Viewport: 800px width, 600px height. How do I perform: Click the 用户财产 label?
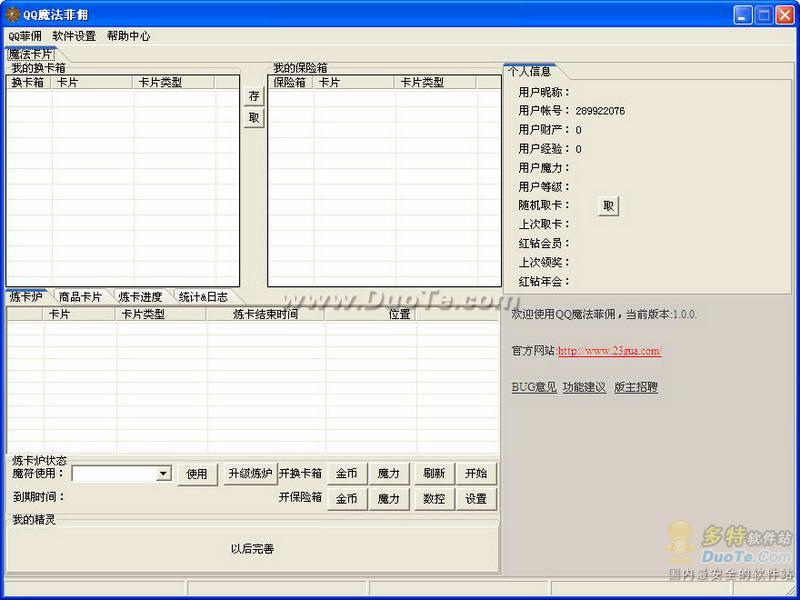click(544, 130)
